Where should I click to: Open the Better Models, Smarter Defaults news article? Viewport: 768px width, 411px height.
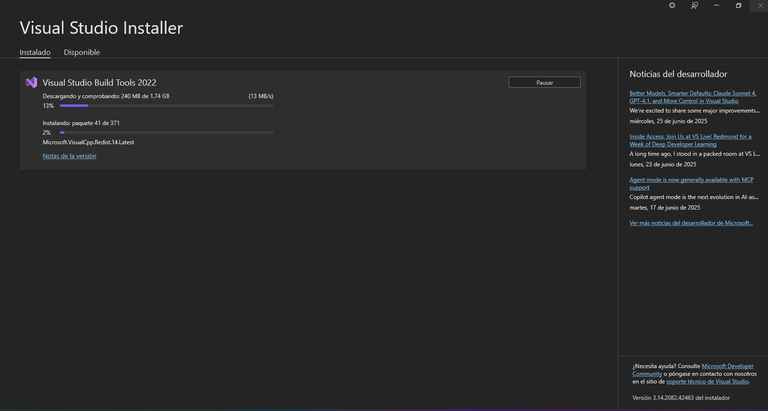[x=693, y=97]
